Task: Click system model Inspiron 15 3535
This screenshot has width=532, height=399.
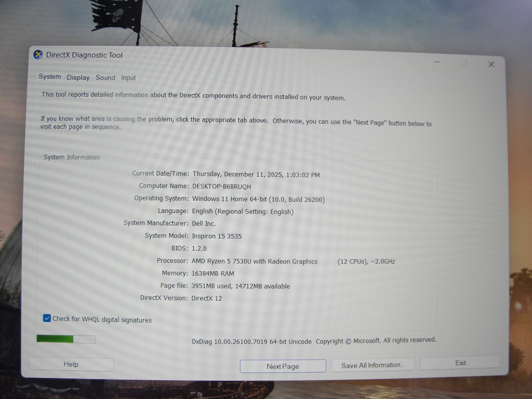Action: (216, 236)
